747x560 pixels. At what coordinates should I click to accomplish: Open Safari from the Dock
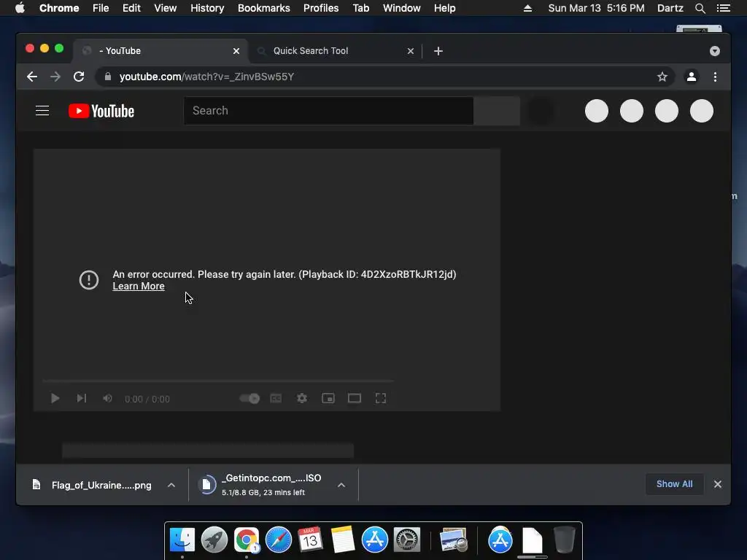[x=278, y=540]
